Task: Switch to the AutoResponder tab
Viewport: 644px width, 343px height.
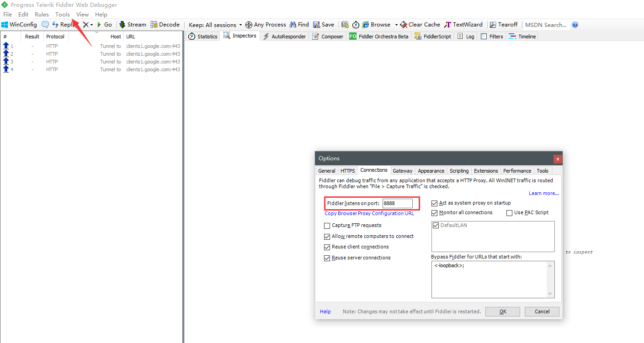Action: tap(284, 37)
